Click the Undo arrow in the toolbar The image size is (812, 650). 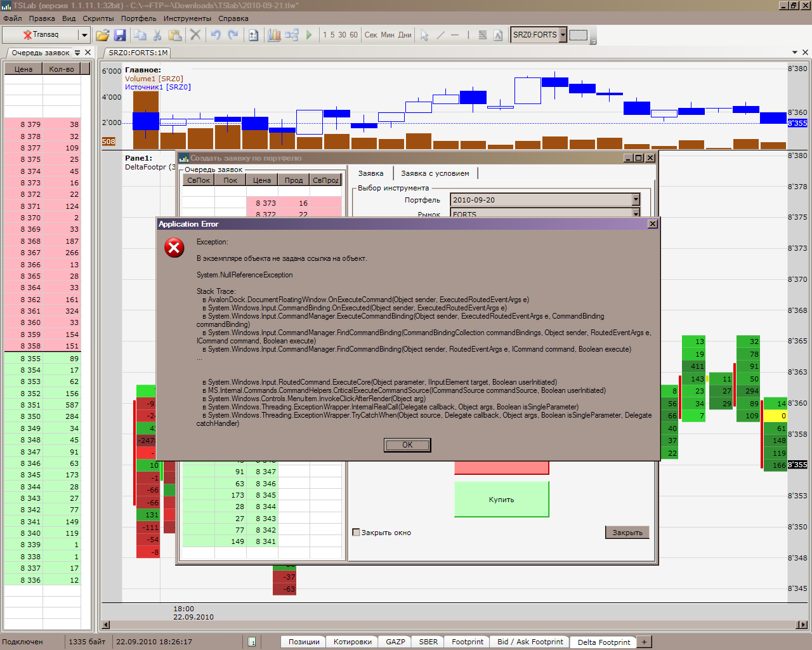pyautogui.click(x=216, y=35)
